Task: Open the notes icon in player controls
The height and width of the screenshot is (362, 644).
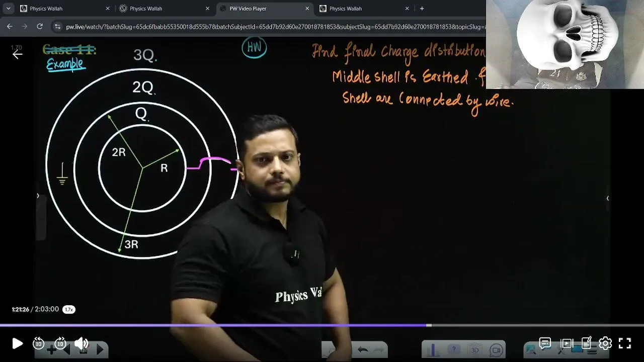Action: point(586,343)
